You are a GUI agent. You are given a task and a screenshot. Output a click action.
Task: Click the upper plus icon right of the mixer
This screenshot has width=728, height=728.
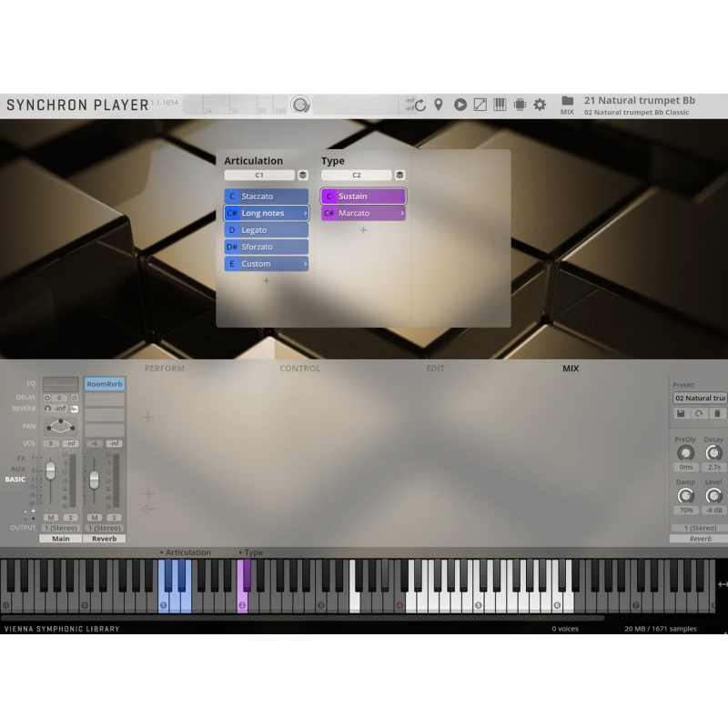point(148,417)
